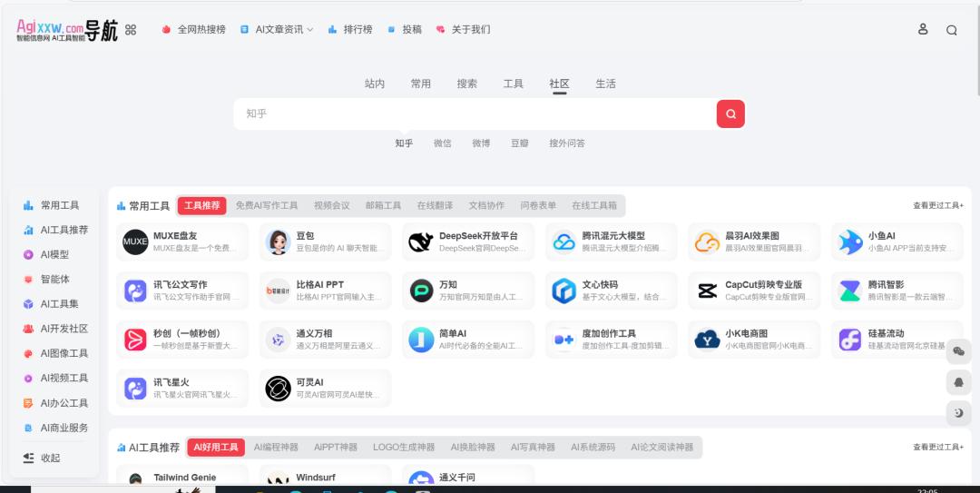Click 查看更多工具+ in 常用工具 section
980x493 pixels.
[x=938, y=205]
